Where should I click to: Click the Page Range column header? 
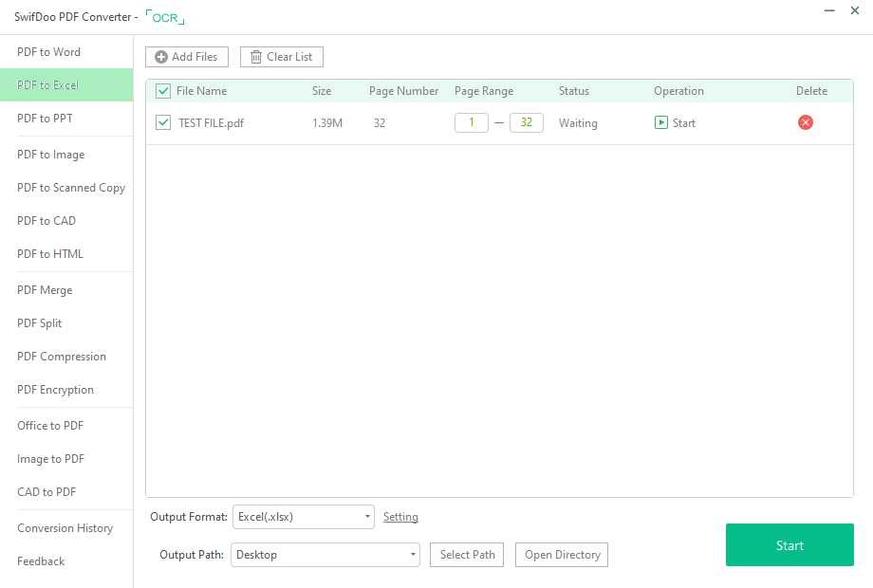pos(484,91)
